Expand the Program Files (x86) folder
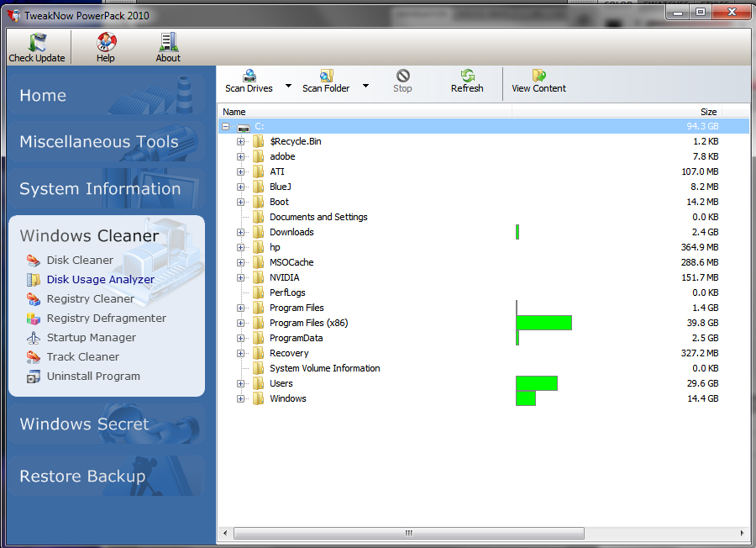 pos(241,323)
